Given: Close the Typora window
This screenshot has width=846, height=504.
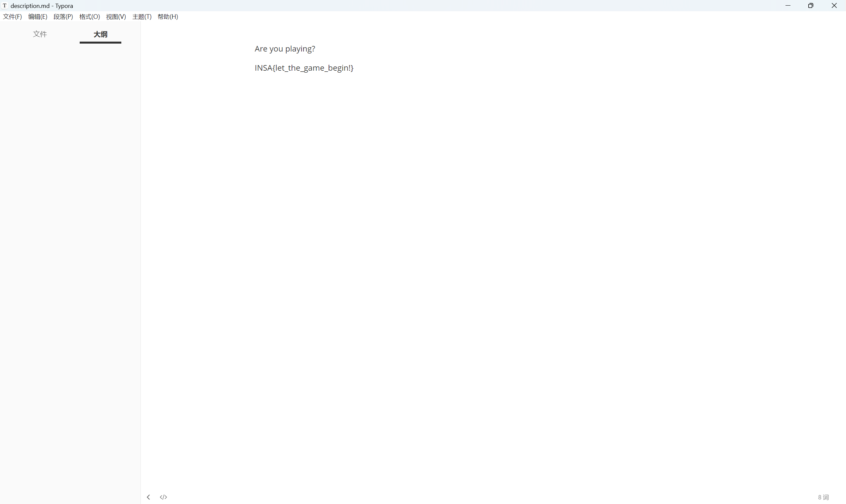Looking at the screenshot, I should 834,5.
